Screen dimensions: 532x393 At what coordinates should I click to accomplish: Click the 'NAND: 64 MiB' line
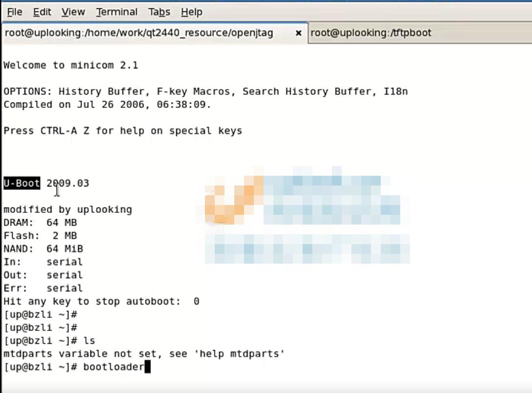pos(43,249)
